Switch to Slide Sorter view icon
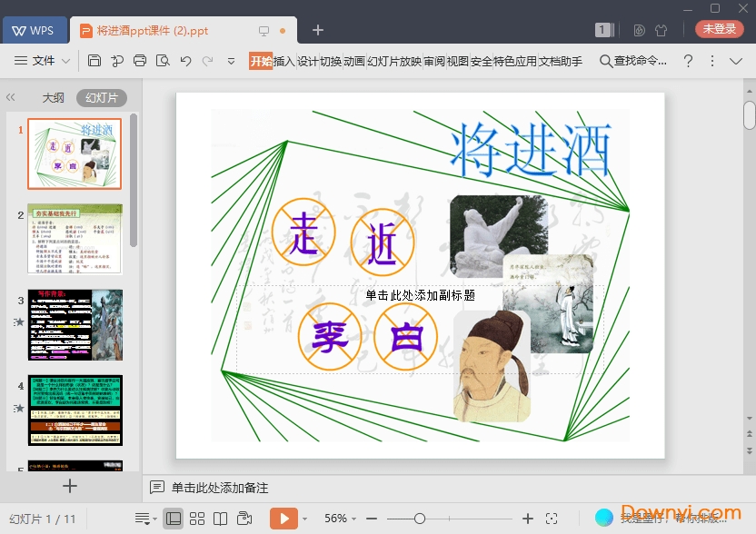 point(196,518)
